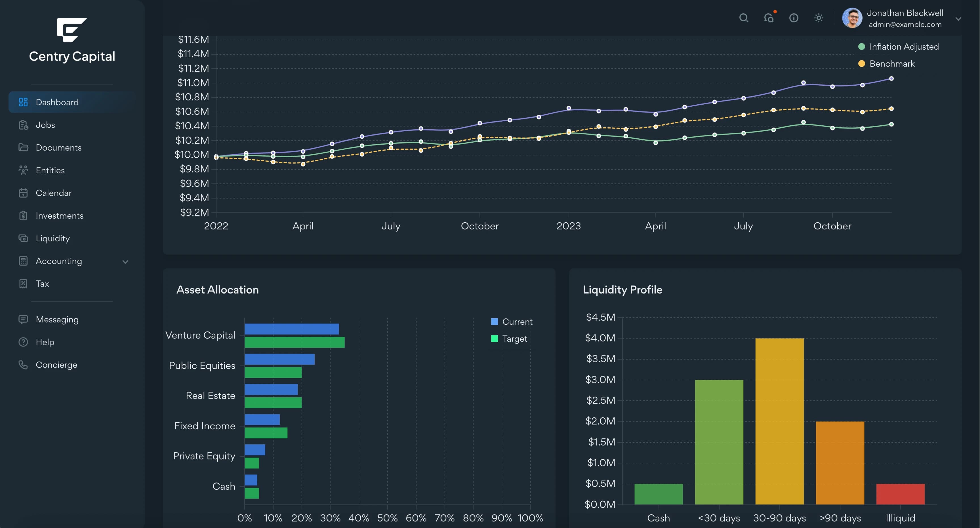This screenshot has width=980, height=528.
Task: Click the Messaging chat icon
Action: (x=23, y=319)
